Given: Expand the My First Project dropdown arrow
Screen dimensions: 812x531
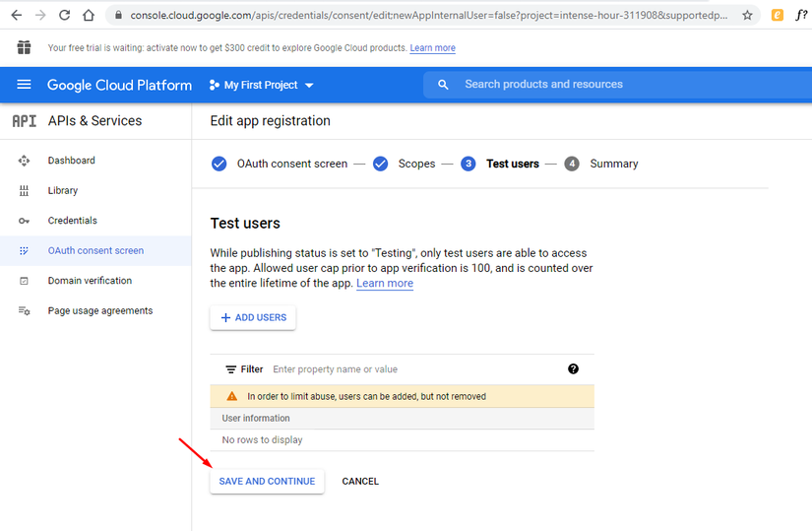Looking at the screenshot, I should 309,86.
